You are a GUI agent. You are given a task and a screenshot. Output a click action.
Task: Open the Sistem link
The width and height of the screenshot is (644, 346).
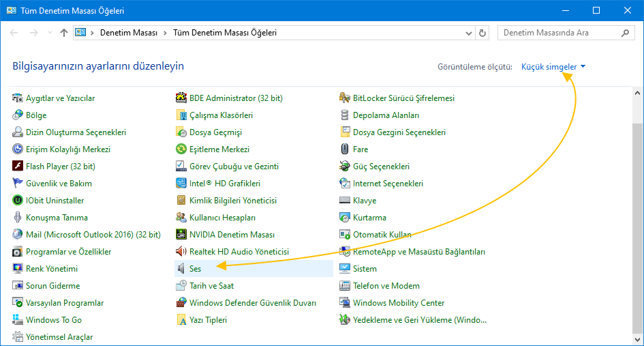click(x=365, y=269)
